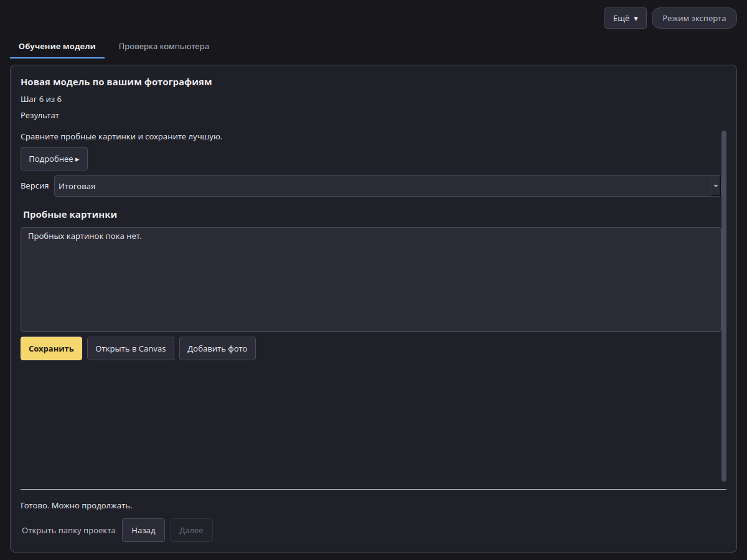Click the greyed-out Далее button
The width and height of the screenshot is (747, 560).
(x=191, y=530)
